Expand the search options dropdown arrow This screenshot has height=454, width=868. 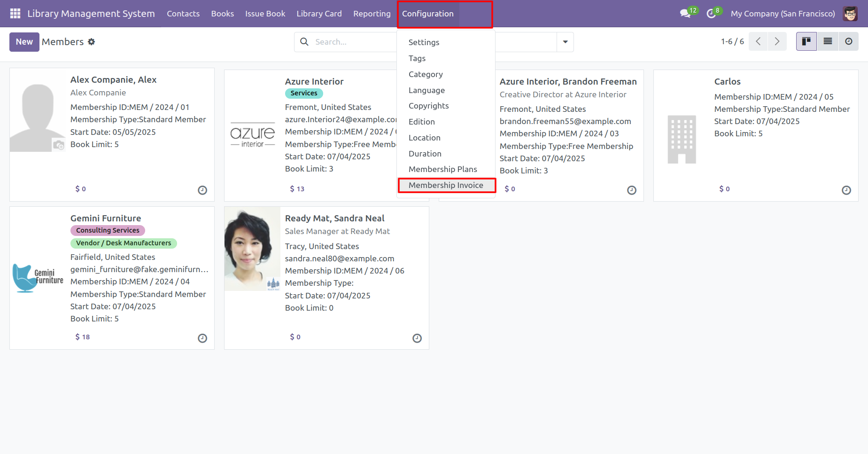(x=565, y=42)
